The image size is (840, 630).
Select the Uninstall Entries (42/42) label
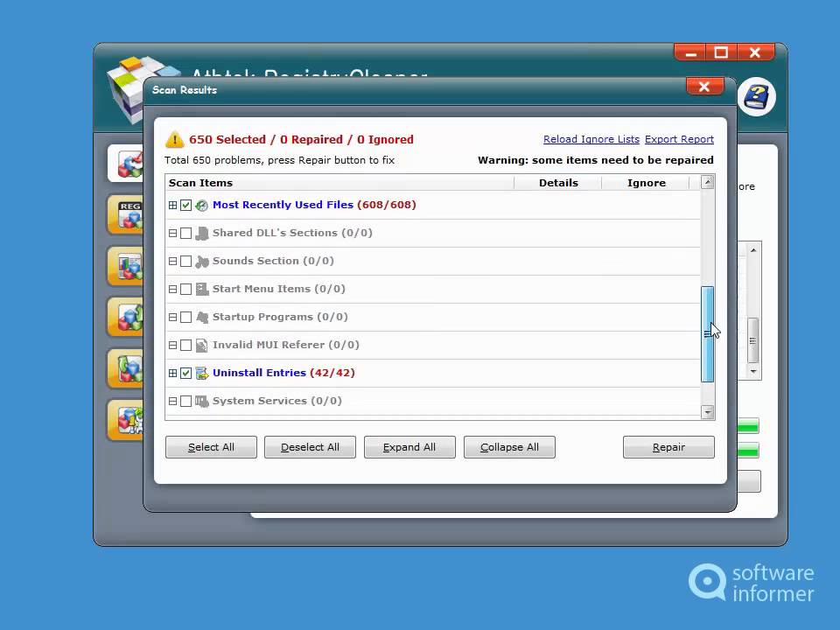pyautogui.click(x=283, y=373)
